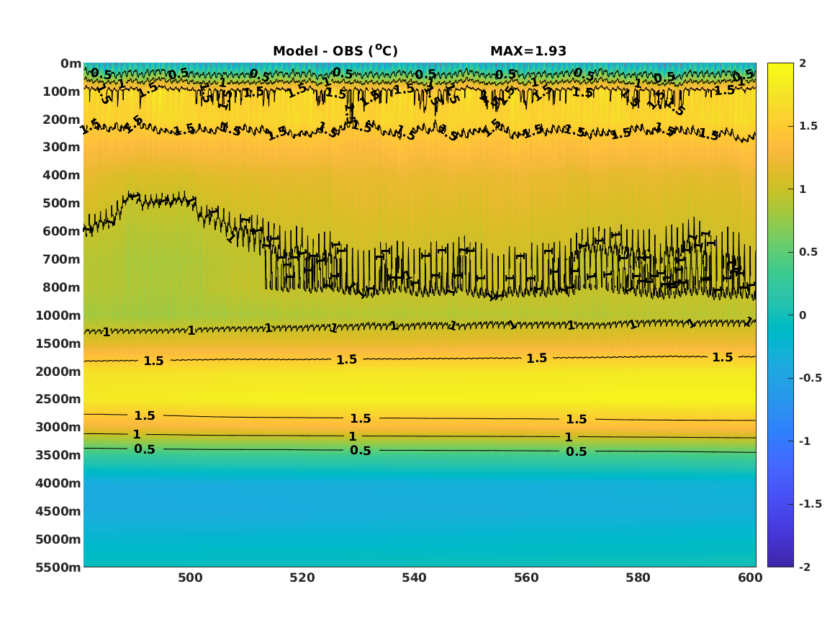Click the '800m' depth axis label

[62, 287]
